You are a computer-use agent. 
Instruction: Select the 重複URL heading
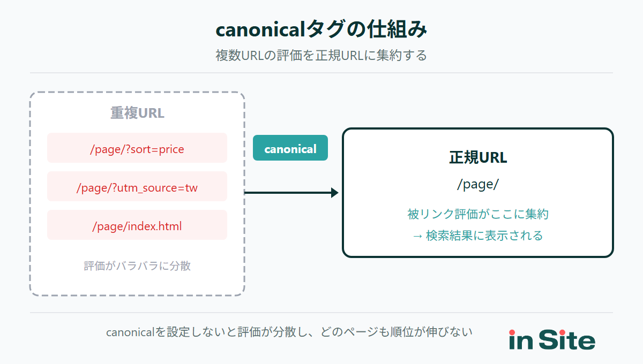tap(137, 113)
